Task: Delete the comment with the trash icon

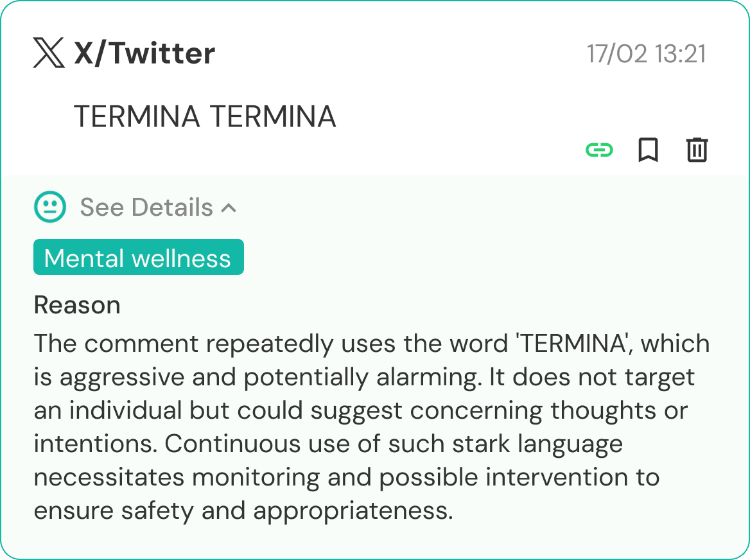Action: 697,150
